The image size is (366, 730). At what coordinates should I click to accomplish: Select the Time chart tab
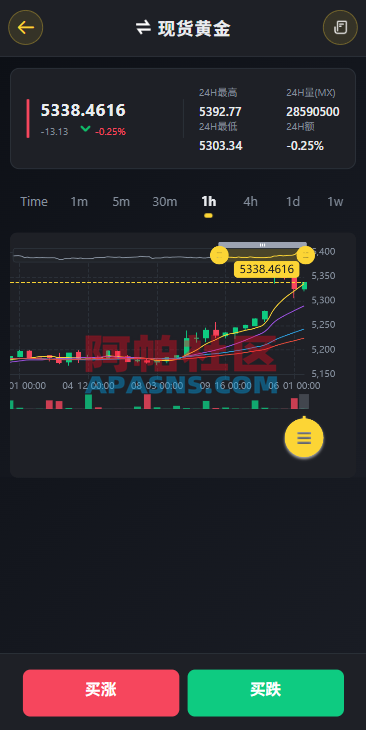click(34, 202)
